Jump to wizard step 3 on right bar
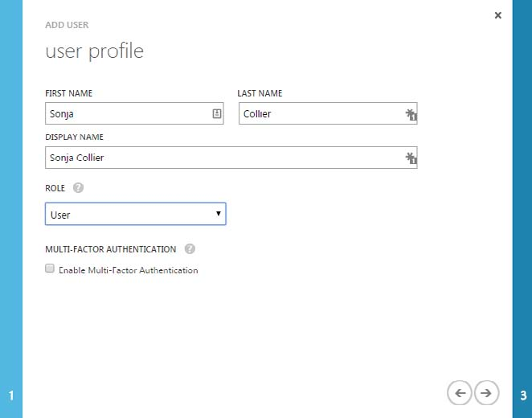 [522, 395]
